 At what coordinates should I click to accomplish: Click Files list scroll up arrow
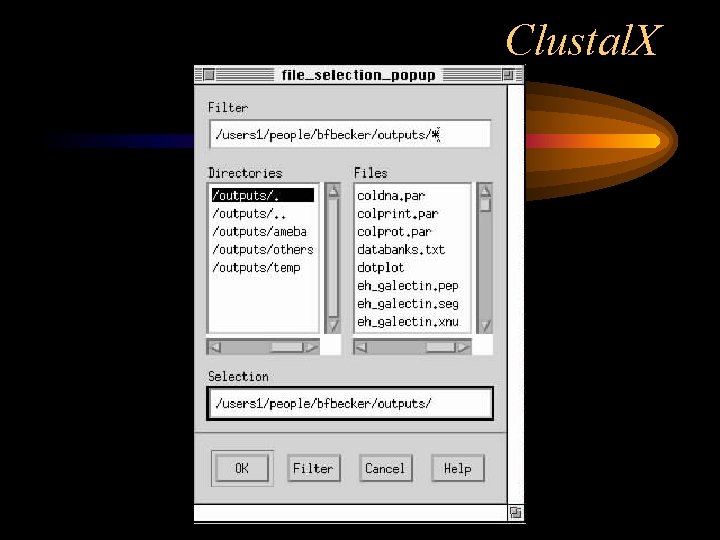tap(485, 191)
